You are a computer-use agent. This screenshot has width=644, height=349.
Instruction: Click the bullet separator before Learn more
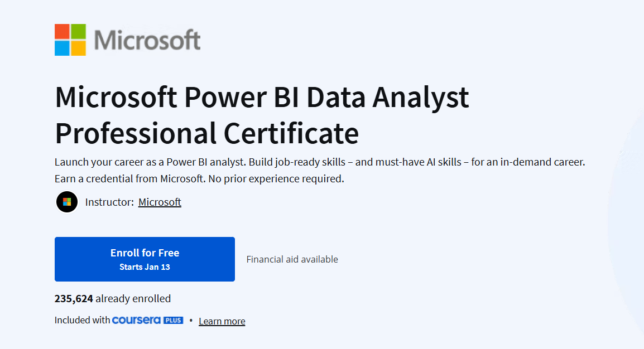tap(190, 320)
